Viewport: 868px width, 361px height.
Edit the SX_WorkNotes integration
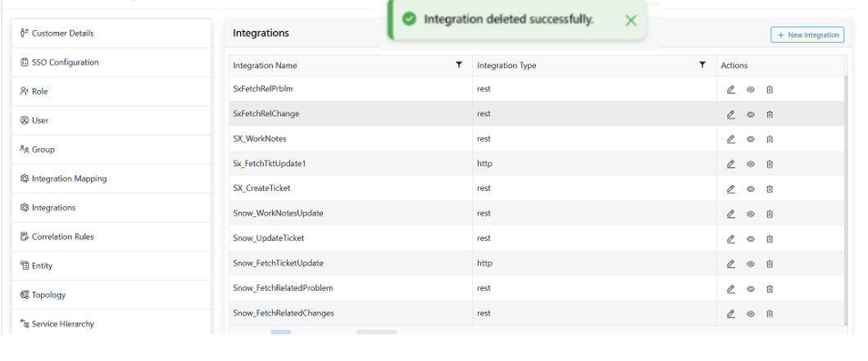(x=730, y=139)
